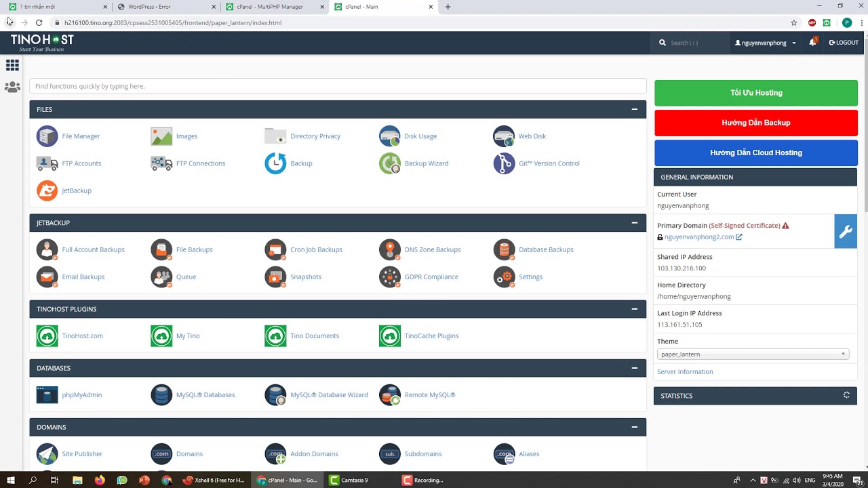
Task: Click Hướng Dẫn Cloud Hosting button
Action: [x=756, y=152]
